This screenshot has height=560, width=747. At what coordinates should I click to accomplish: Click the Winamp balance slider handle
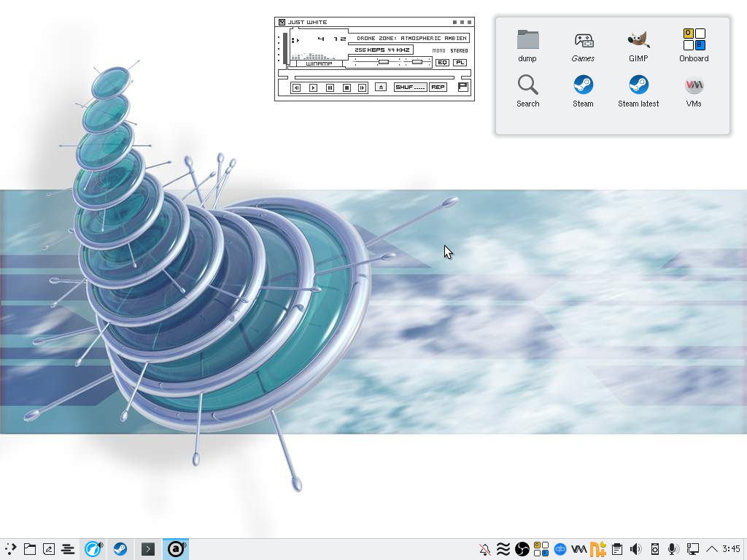point(417,62)
